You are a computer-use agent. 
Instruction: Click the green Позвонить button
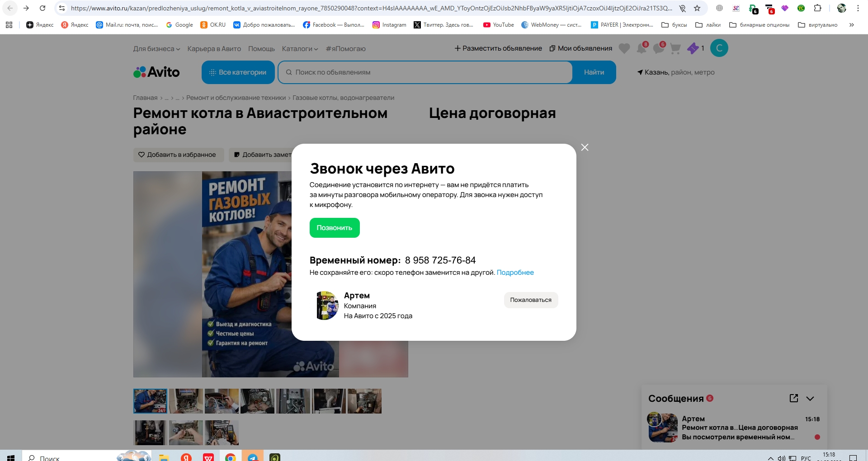335,228
